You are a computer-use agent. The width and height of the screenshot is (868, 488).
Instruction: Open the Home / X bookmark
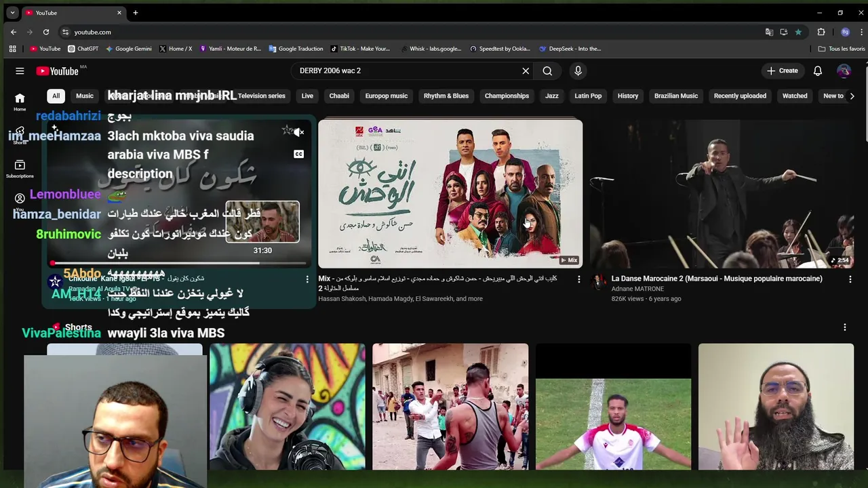[176, 49]
